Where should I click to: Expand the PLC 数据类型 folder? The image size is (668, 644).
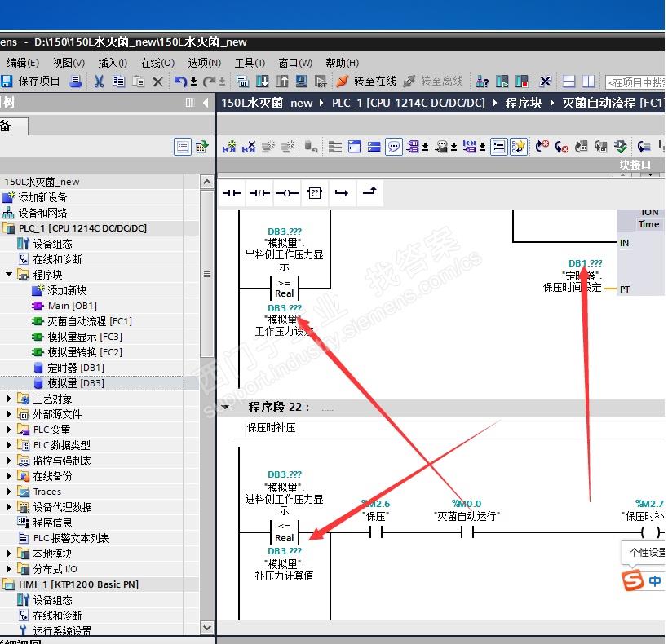8,445
